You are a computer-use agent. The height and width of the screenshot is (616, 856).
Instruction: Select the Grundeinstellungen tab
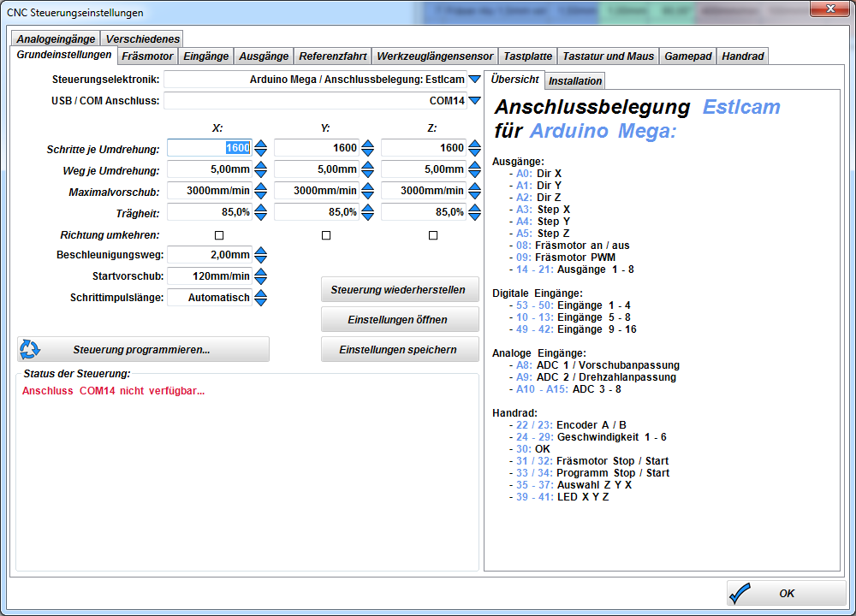tap(64, 55)
